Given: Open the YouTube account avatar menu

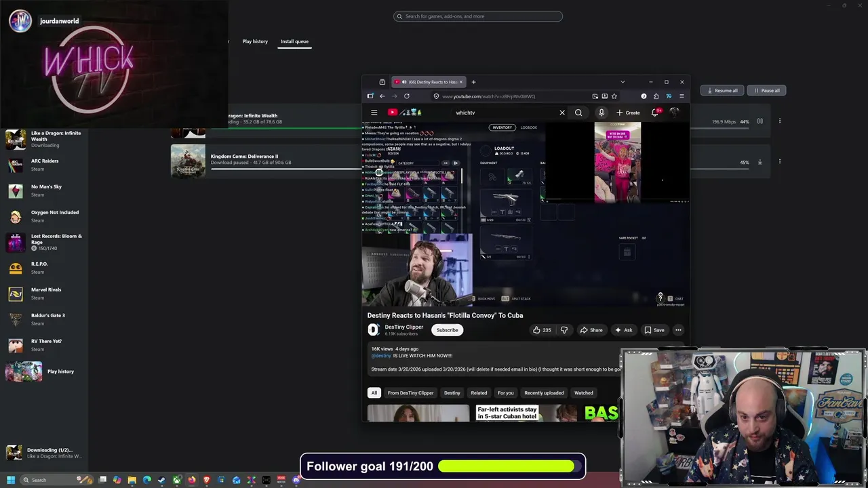Looking at the screenshot, I should pos(674,113).
